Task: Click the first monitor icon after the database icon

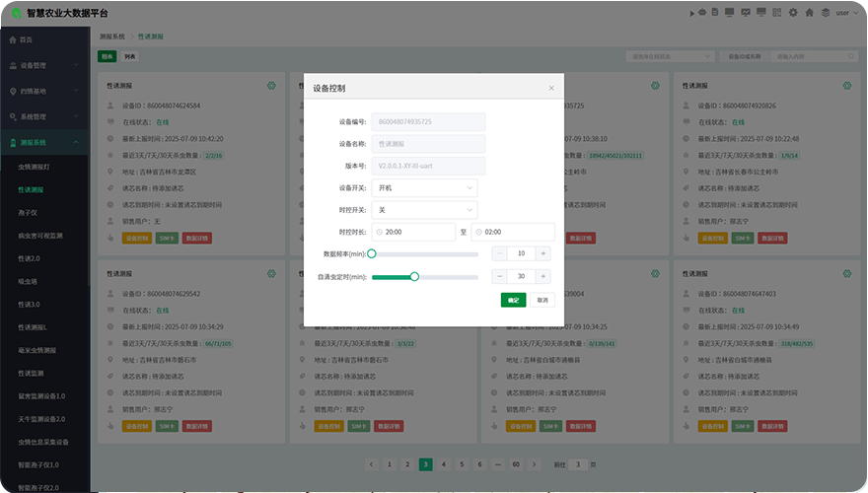Action: pos(730,12)
